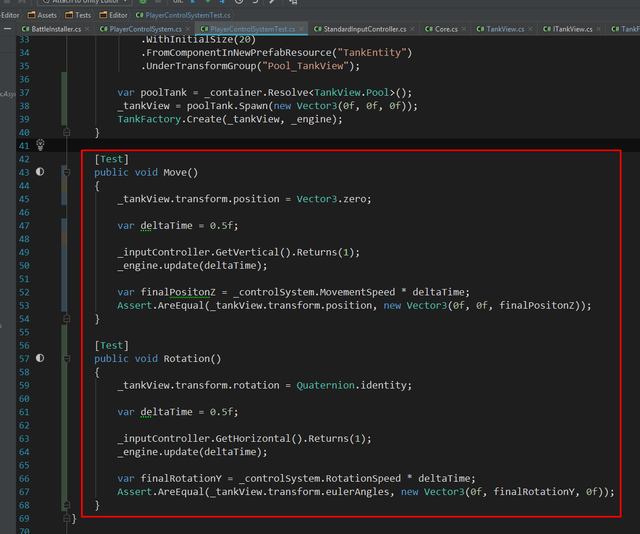Switch to the PlayerControlSystem.cs tab
Viewport: 640px width, 534px height.
coord(145,29)
